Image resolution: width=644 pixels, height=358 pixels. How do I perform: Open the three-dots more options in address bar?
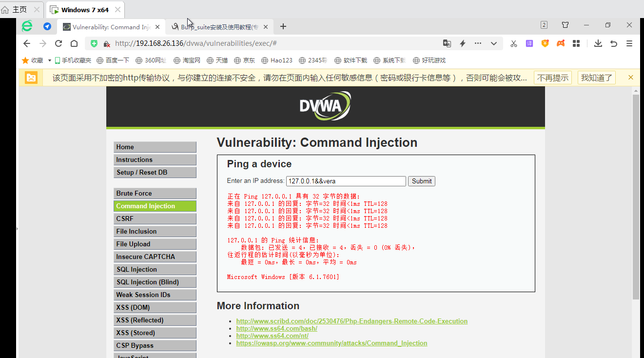[x=478, y=43]
